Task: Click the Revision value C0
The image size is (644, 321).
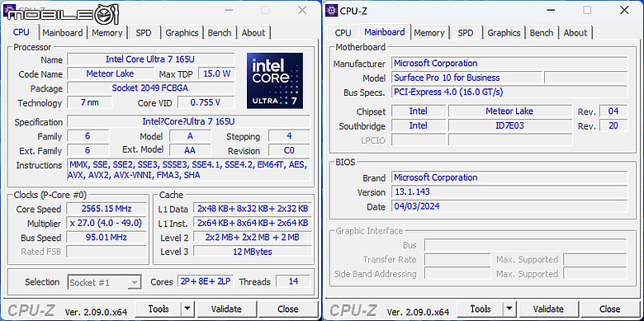Action: point(289,151)
